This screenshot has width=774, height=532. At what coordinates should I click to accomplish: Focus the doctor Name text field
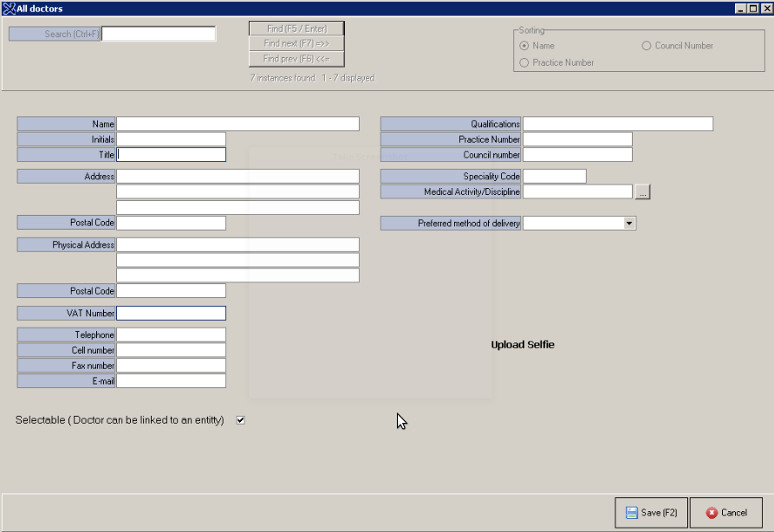pos(237,124)
